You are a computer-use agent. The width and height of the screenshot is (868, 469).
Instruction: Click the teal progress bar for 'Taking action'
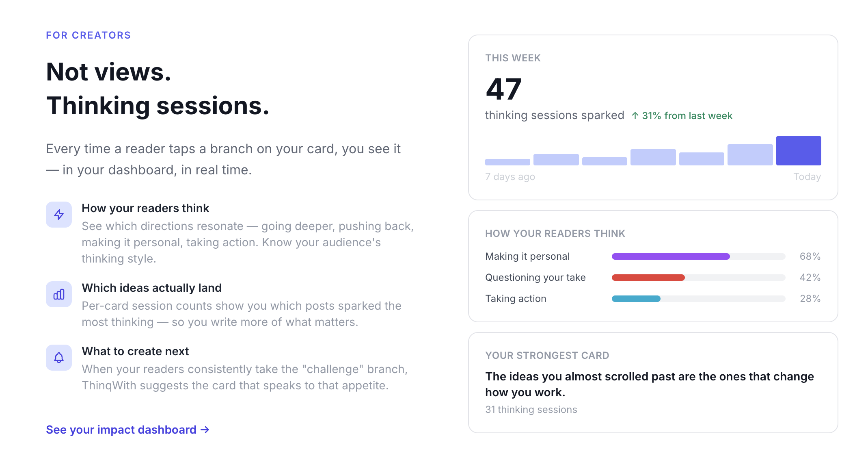pos(636,298)
